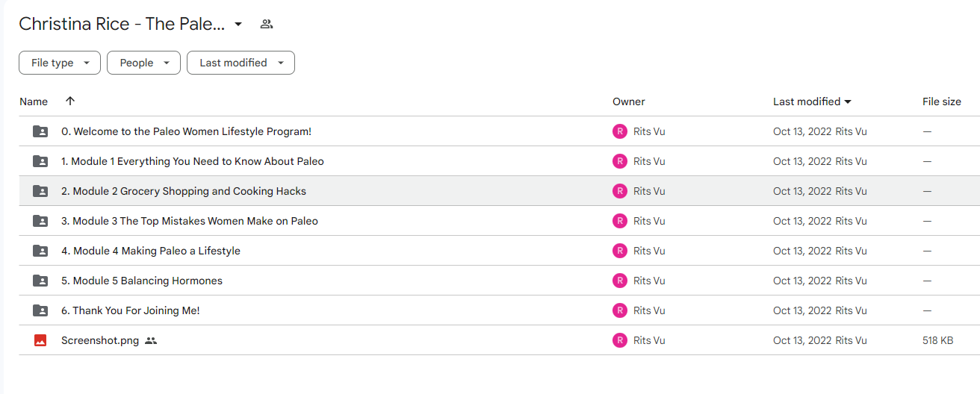Viewport: 980px width, 394px height.
Task: Expand the Last modified filter chip
Action: (x=241, y=63)
